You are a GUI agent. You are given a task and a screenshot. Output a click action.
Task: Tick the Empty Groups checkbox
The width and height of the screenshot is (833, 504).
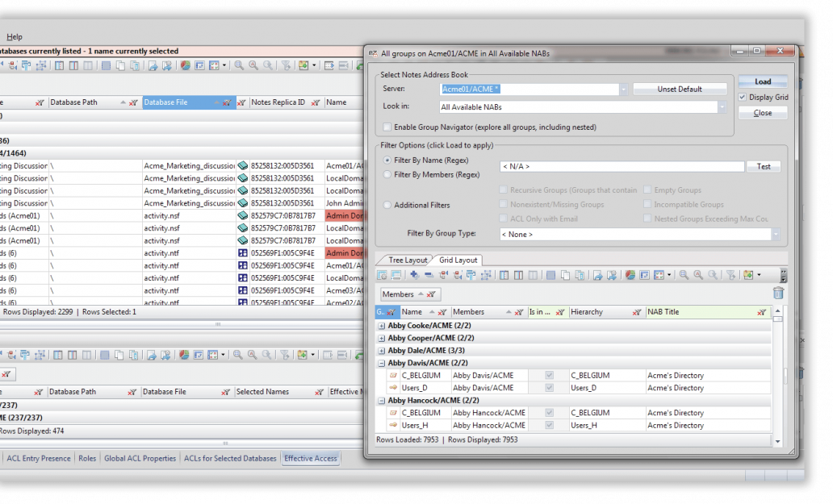coord(647,190)
